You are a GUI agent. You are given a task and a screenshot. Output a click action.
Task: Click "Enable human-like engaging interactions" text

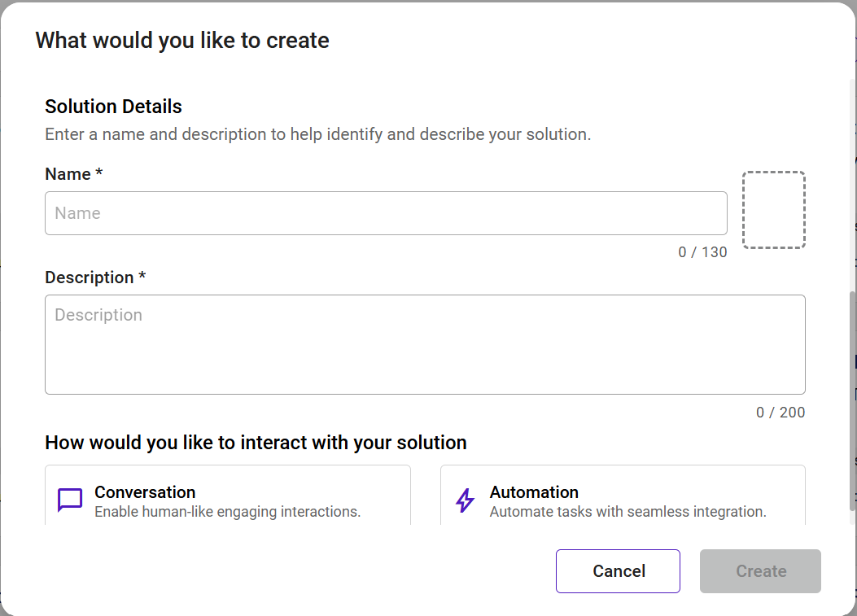coord(227,512)
